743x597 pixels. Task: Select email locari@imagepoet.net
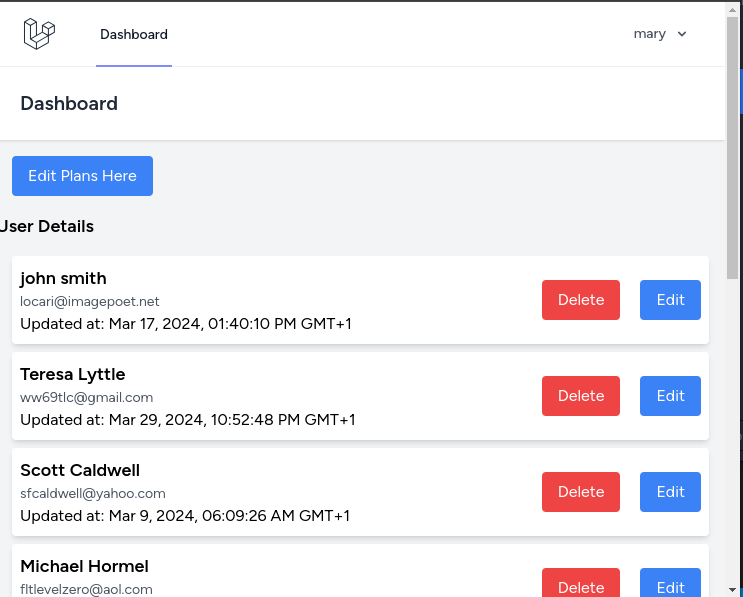(90, 301)
